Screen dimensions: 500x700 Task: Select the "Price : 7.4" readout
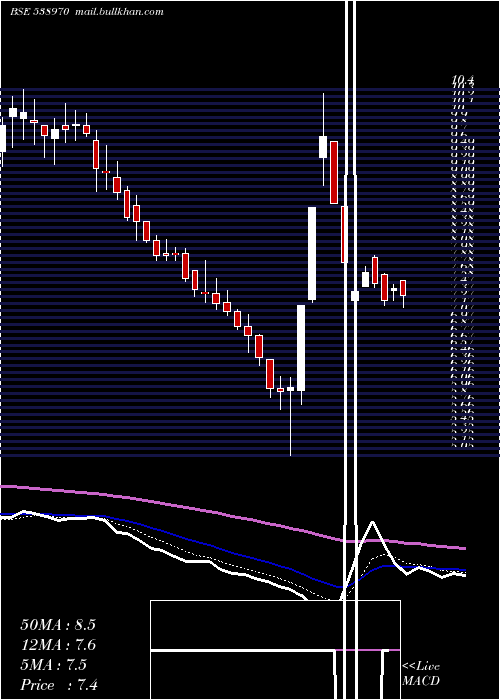59,685
